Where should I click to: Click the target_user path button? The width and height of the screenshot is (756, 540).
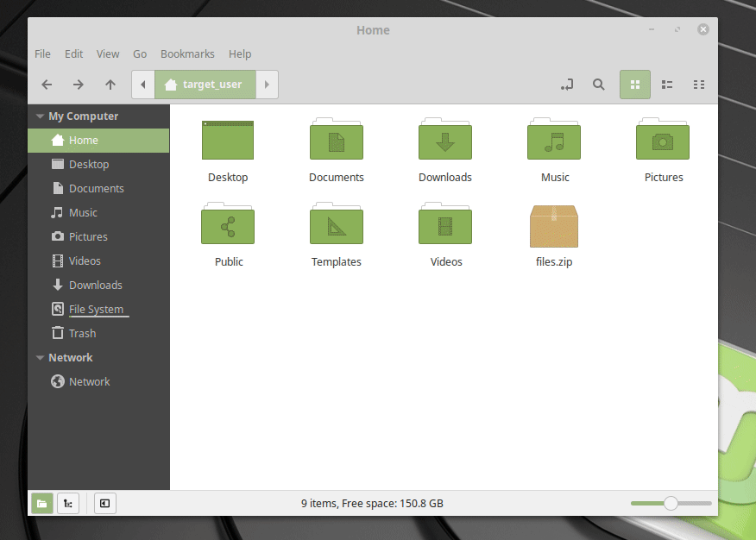point(205,85)
